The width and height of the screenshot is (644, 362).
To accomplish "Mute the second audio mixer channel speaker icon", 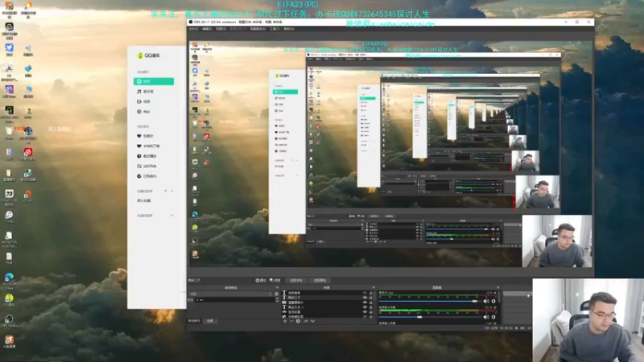I will point(486,317).
